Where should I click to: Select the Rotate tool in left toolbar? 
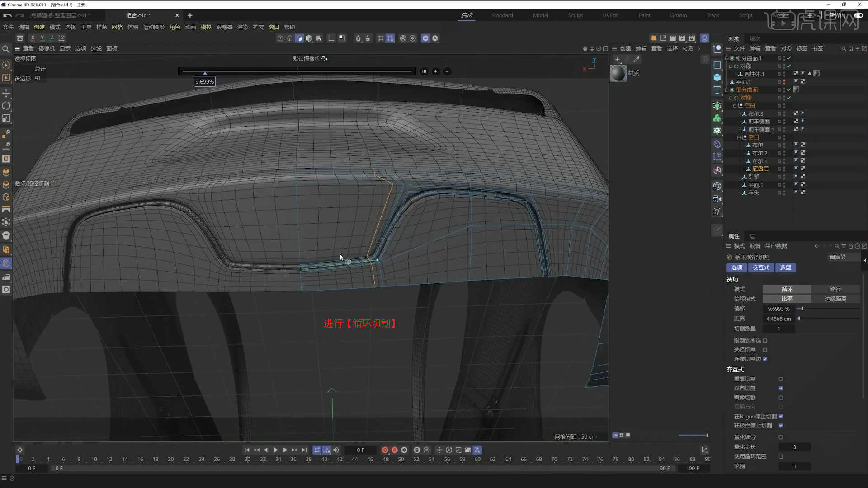pyautogui.click(x=6, y=106)
